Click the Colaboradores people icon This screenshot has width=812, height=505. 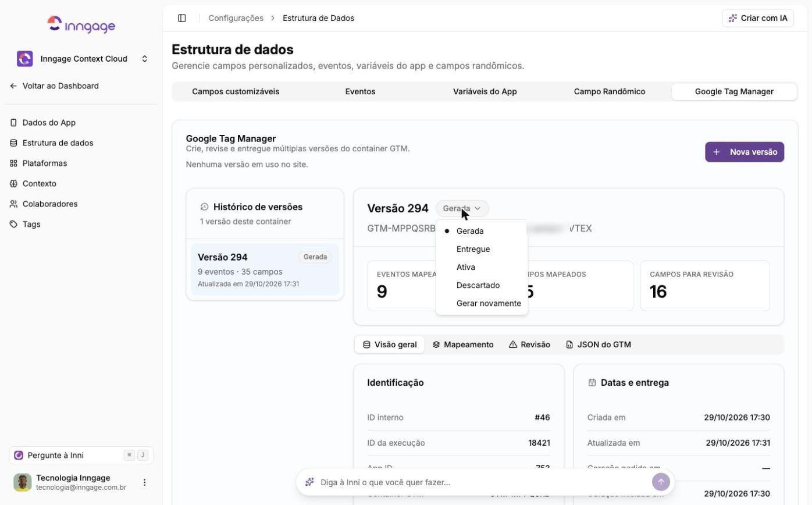(14, 204)
